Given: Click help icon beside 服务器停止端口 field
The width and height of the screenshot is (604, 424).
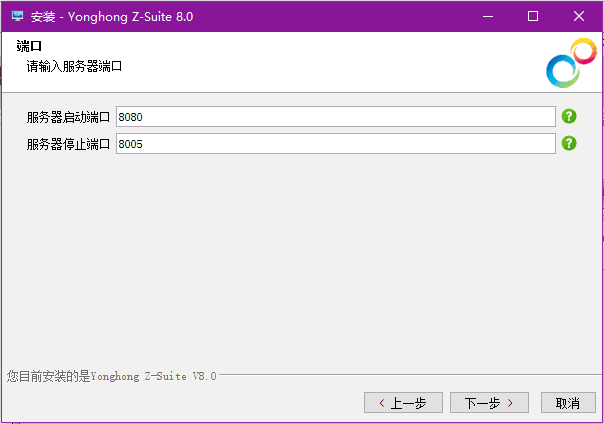Looking at the screenshot, I should point(569,143).
